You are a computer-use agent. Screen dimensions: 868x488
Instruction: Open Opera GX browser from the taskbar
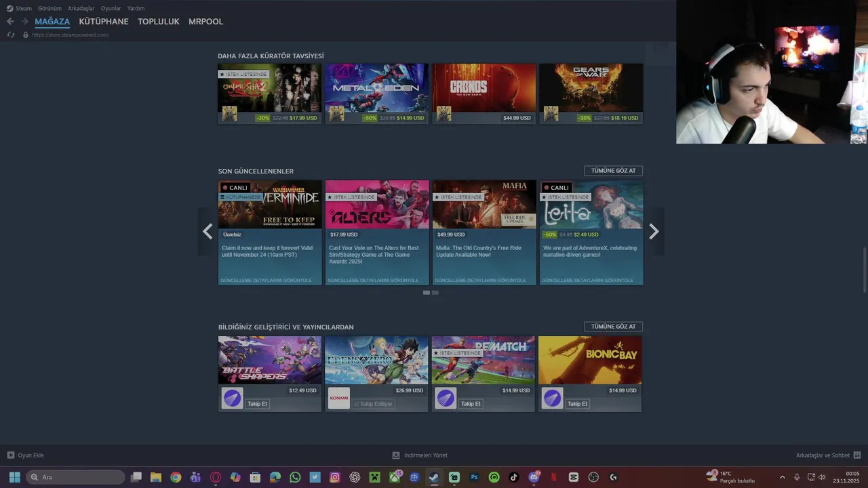[x=216, y=477]
